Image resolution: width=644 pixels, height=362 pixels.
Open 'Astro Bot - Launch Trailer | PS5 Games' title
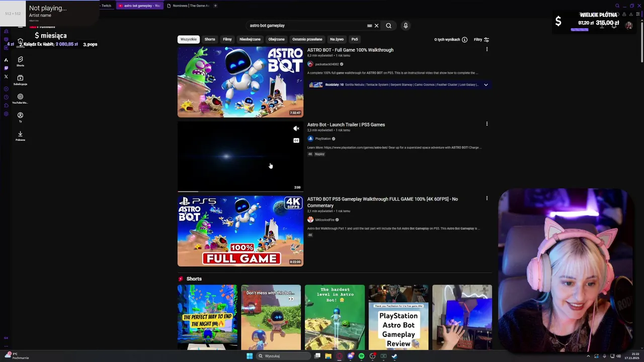coord(346,124)
